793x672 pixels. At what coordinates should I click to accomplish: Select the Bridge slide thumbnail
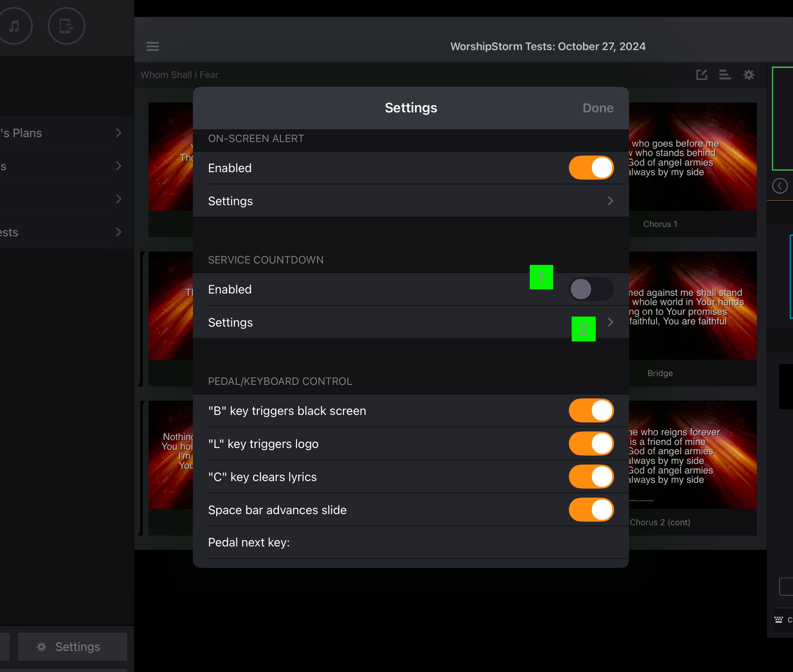pos(692,319)
